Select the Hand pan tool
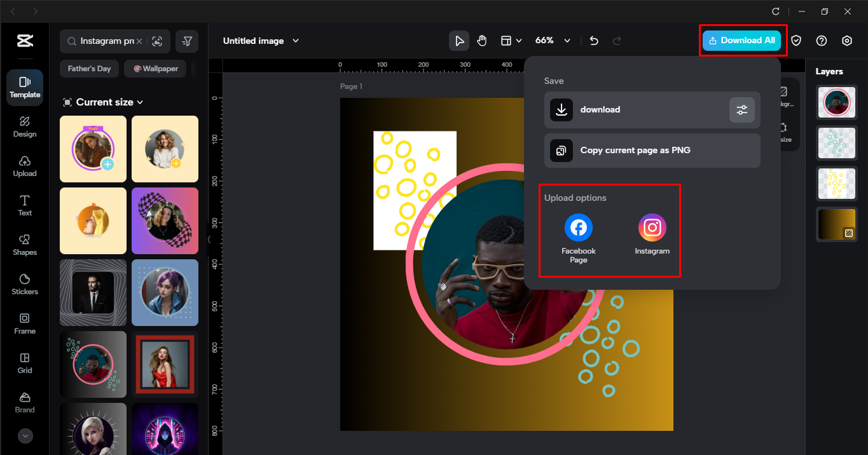The image size is (868, 455). pyautogui.click(x=481, y=40)
